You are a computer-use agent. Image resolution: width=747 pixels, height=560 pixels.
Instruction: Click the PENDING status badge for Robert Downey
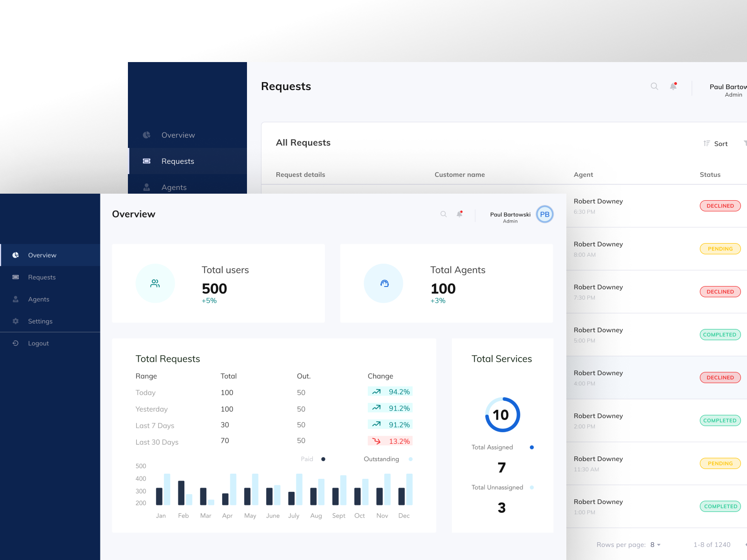[720, 249]
